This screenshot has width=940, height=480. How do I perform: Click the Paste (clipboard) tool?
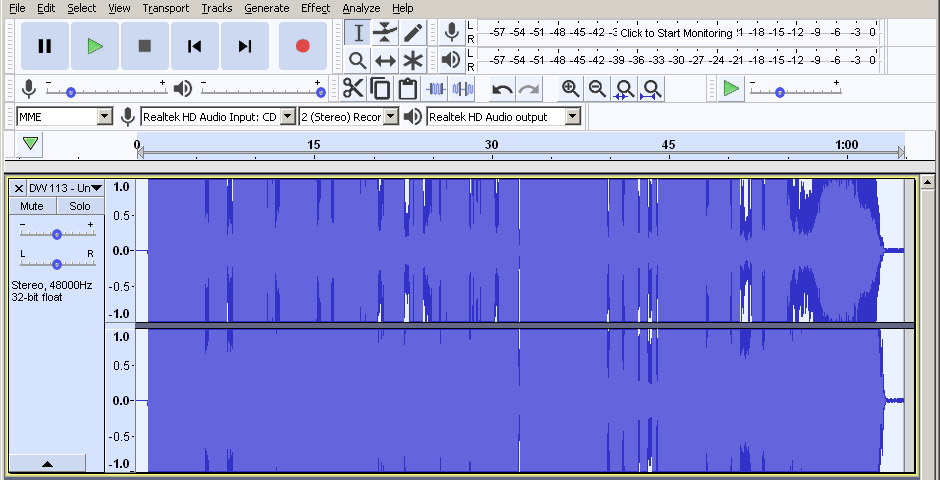(408, 89)
